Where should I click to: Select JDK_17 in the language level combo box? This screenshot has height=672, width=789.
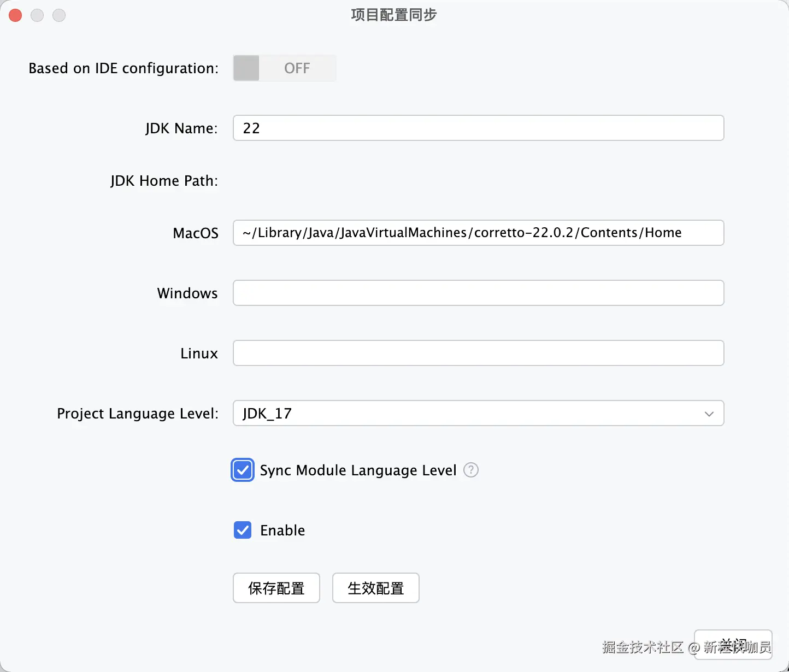pyautogui.click(x=478, y=414)
